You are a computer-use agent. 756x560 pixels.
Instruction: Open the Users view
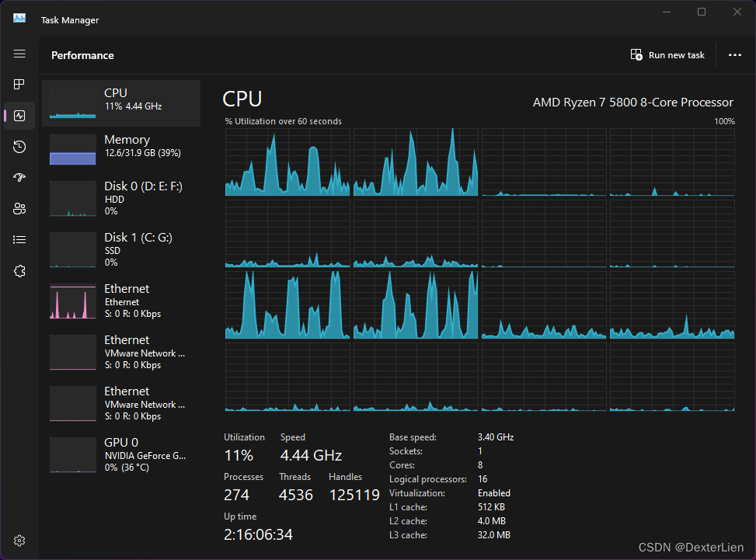[19, 208]
